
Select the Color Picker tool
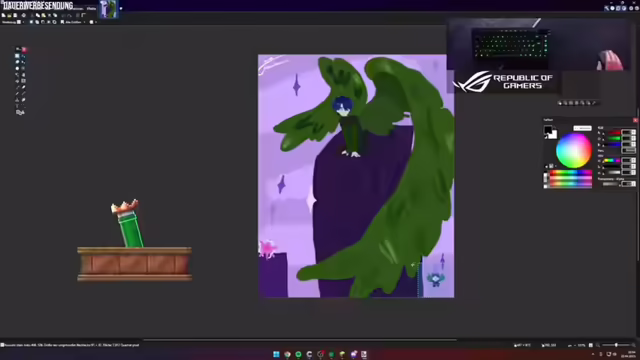click(24, 93)
